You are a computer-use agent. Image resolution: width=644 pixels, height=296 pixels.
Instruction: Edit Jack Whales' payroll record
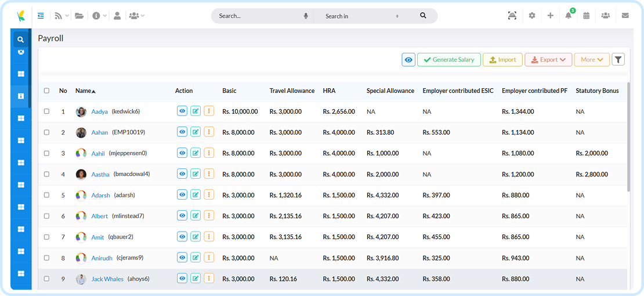196,279
